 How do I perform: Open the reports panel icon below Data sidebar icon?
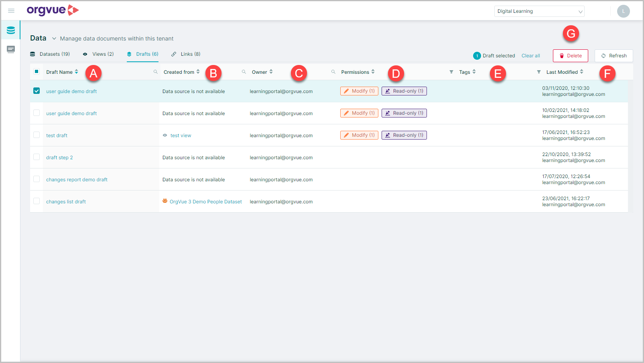[x=10, y=49]
